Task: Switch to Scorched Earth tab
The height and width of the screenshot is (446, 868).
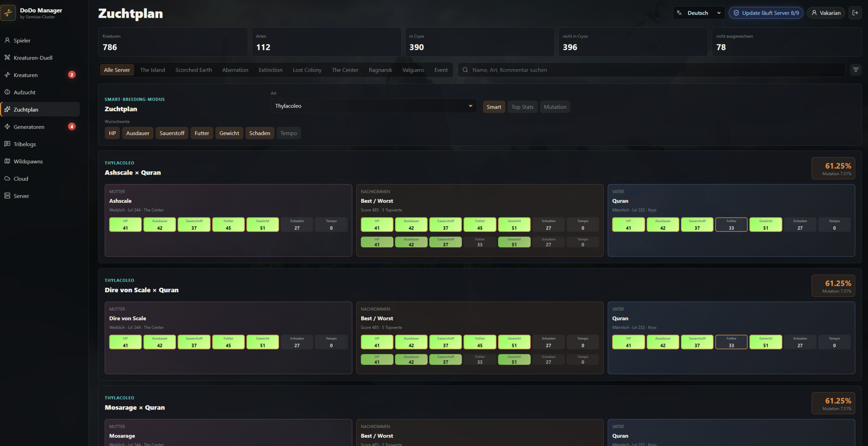Action: pyautogui.click(x=194, y=70)
